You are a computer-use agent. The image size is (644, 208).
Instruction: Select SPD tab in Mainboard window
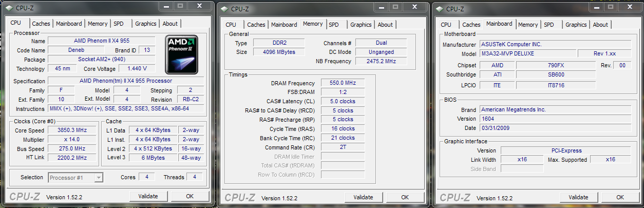(549, 25)
